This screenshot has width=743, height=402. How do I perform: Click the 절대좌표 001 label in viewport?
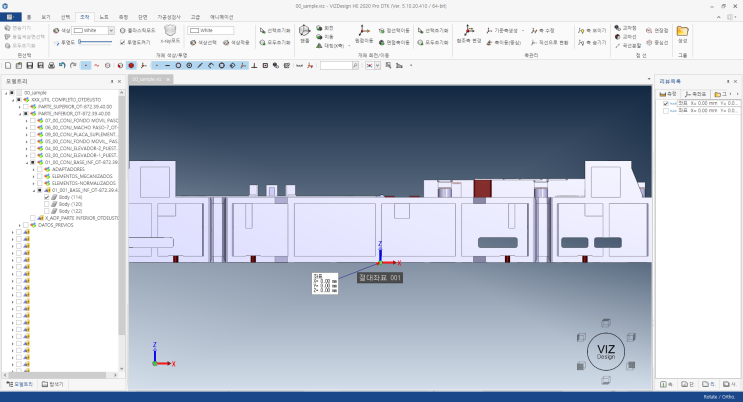(x=380, y=278)
